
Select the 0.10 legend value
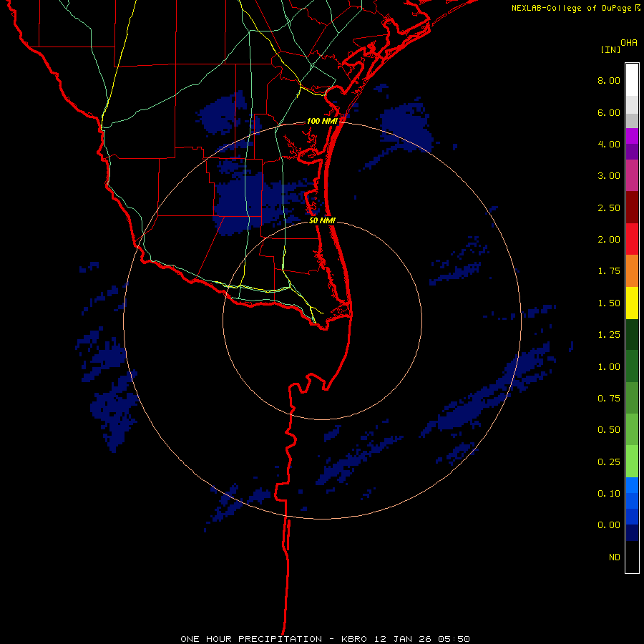pyautogui.click(x=609, y=494)
